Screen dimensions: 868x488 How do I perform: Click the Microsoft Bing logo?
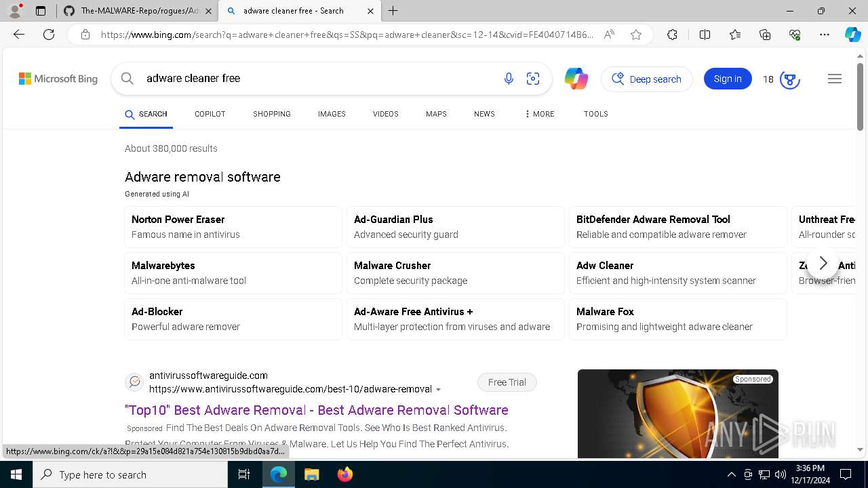58,79
